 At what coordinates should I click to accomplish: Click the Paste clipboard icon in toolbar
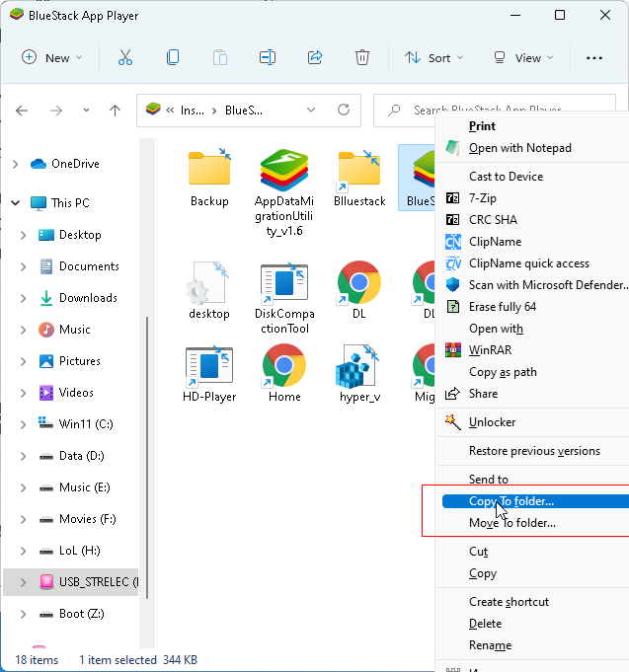tap(220, 57)
